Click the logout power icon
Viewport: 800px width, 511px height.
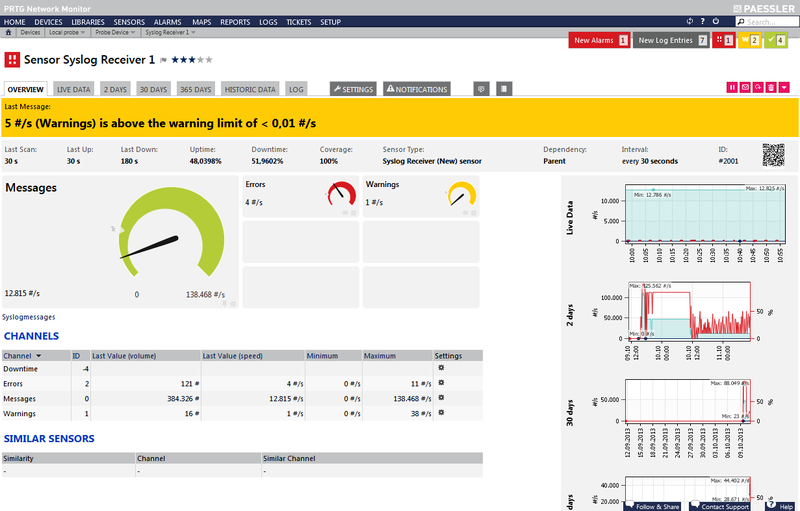715,21
